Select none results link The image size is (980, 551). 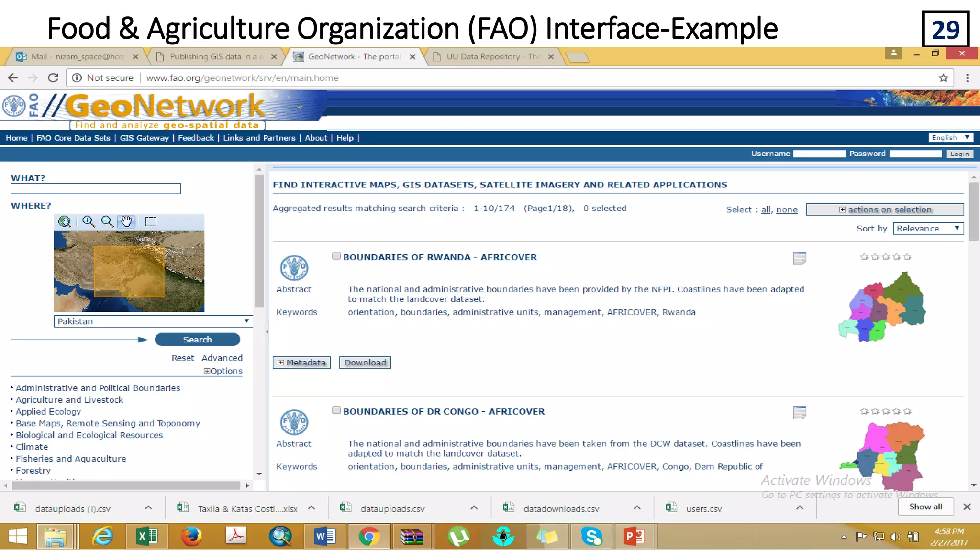coord(787,209)
